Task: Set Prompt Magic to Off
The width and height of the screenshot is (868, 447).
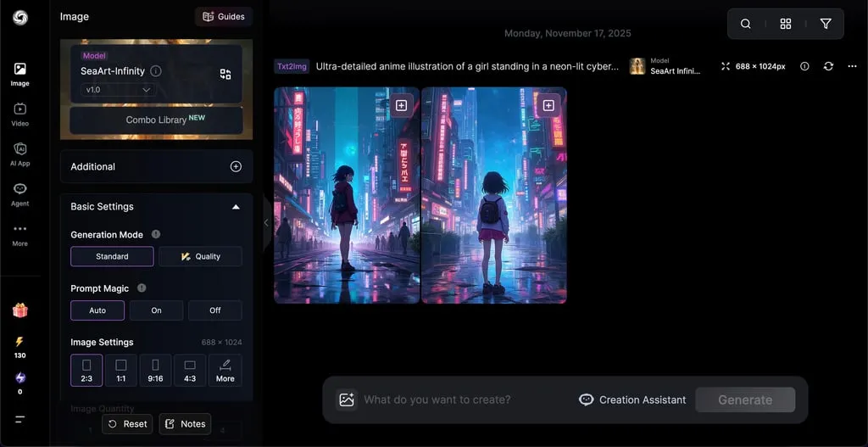Action: 215,310
